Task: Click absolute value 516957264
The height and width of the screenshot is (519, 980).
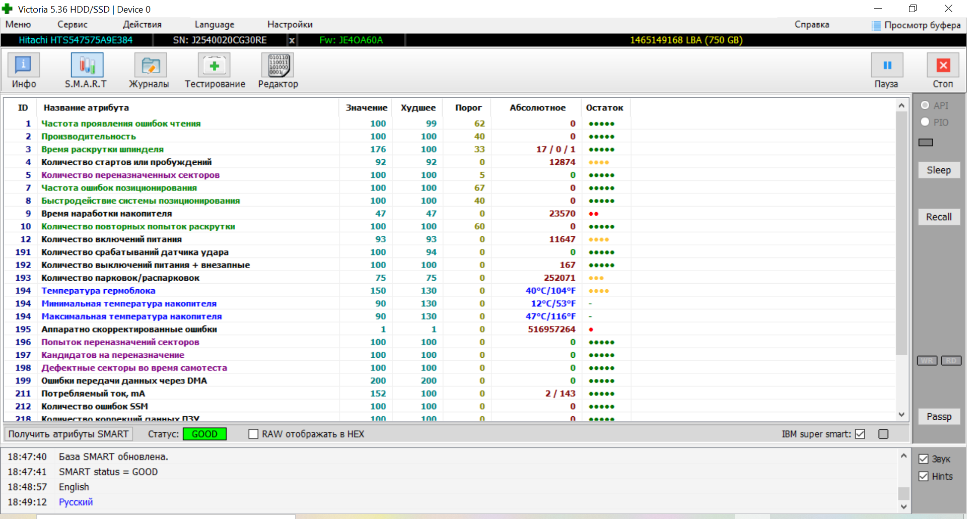Action: coord(551,329)
